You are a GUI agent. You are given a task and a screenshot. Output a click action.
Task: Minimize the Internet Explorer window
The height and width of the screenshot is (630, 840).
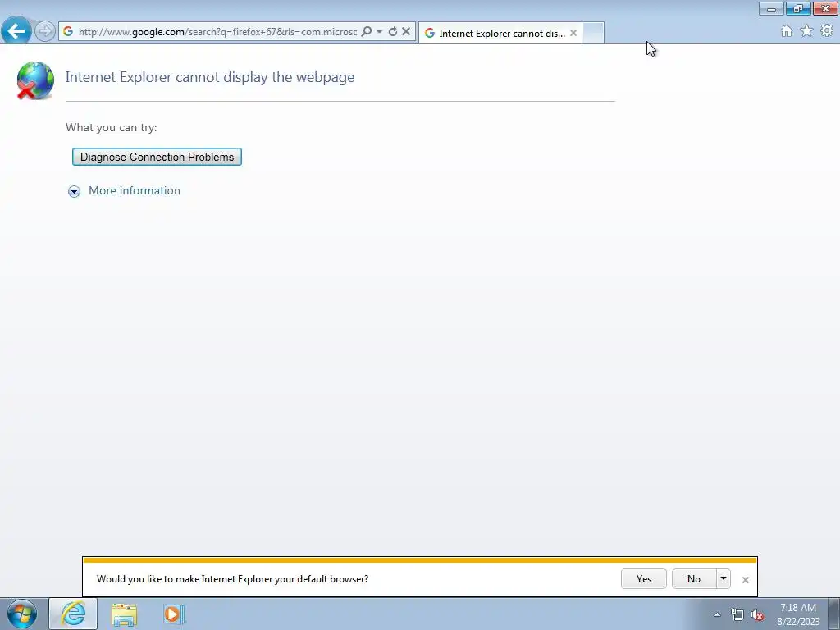pyautogui.click(x=771, y=8)
